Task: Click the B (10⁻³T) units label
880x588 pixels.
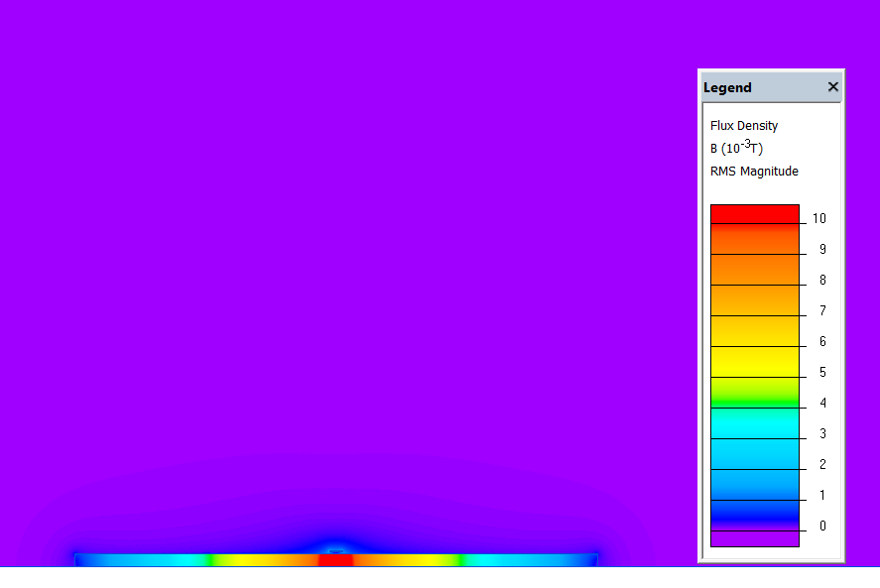Action: 736,149
